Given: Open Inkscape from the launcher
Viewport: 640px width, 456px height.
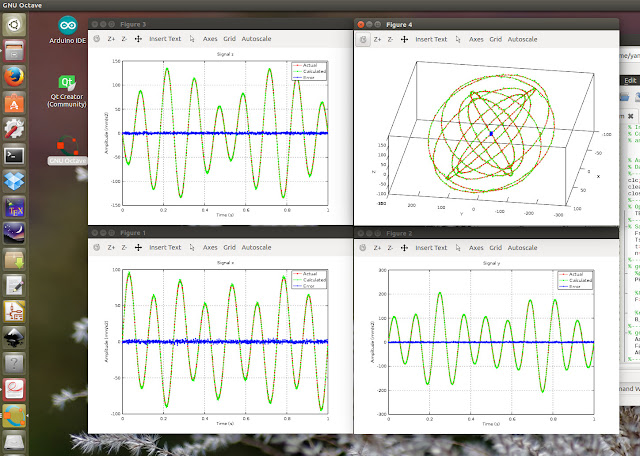Looking at the screenshot, I should pyautogui.click(x=14, y=338).
